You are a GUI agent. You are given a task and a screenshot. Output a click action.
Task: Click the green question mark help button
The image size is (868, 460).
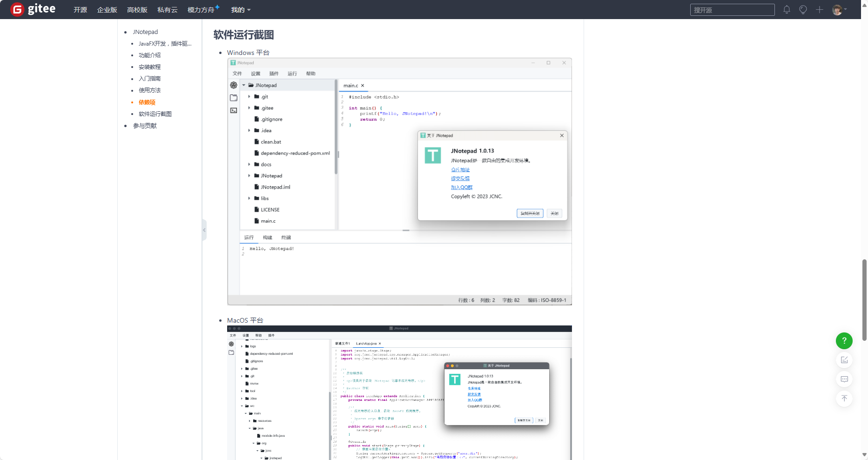(844, 341)
